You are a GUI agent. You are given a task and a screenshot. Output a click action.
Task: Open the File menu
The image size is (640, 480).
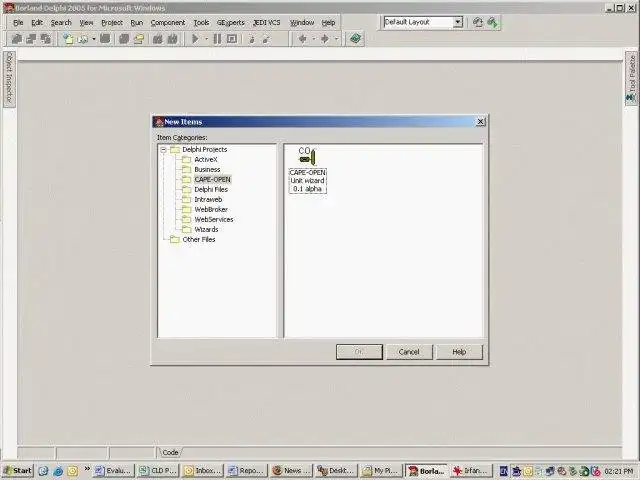(18, 23)
